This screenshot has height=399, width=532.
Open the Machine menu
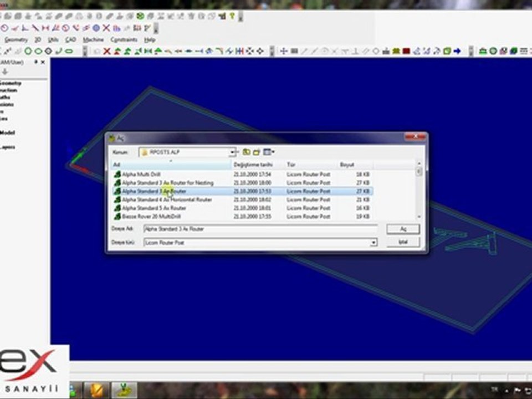93,40
